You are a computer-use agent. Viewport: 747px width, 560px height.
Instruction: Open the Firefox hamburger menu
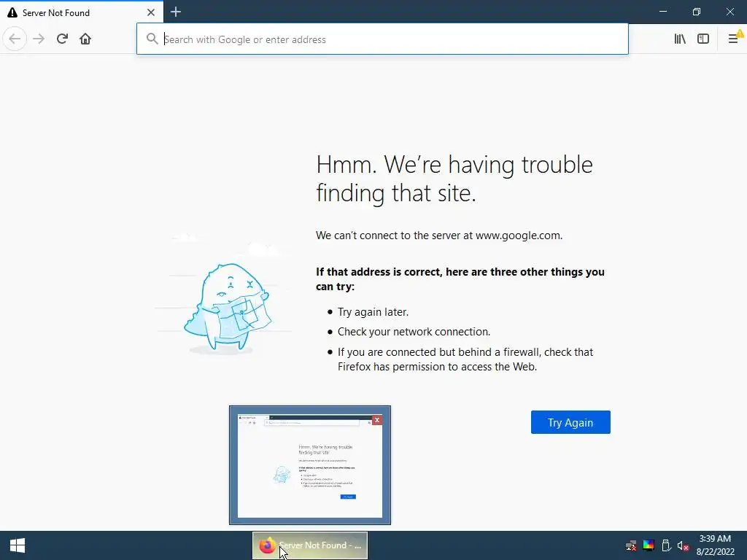[x=734, y=39]
